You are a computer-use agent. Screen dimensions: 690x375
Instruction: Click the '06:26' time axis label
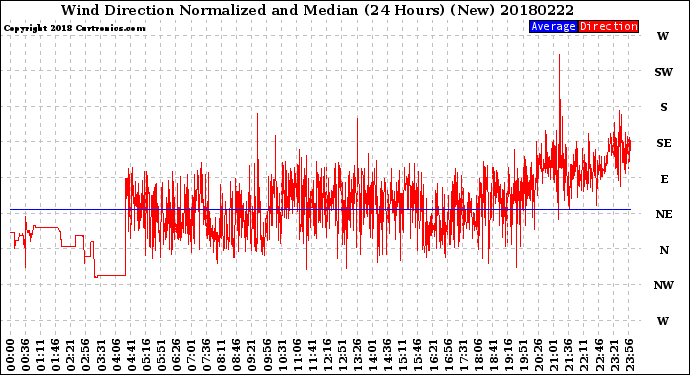[176, 355]
